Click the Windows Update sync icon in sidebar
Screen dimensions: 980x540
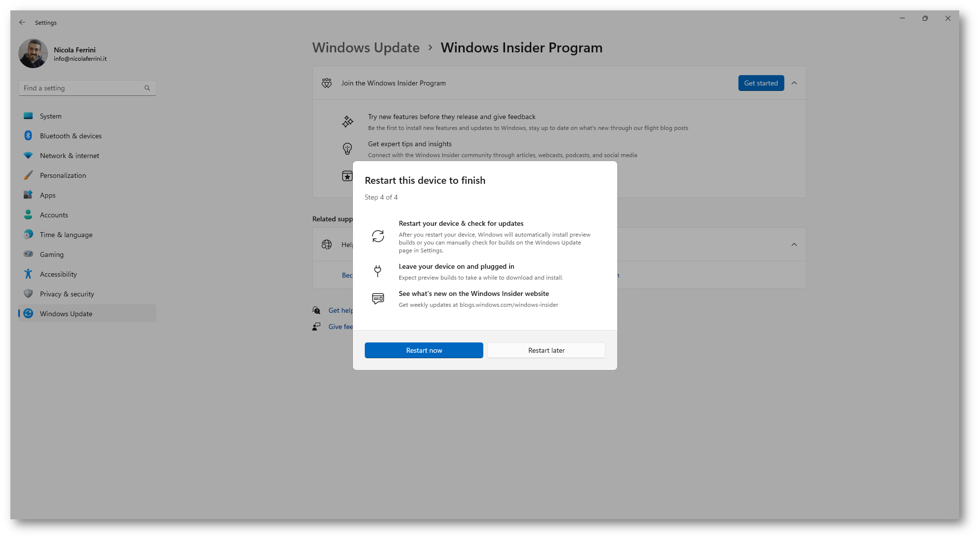[28, 313]
